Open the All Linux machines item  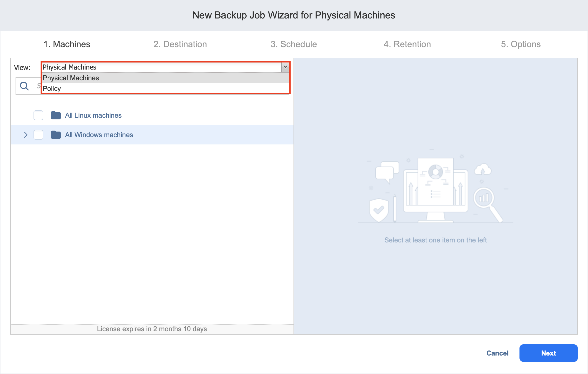coord(93,115)
